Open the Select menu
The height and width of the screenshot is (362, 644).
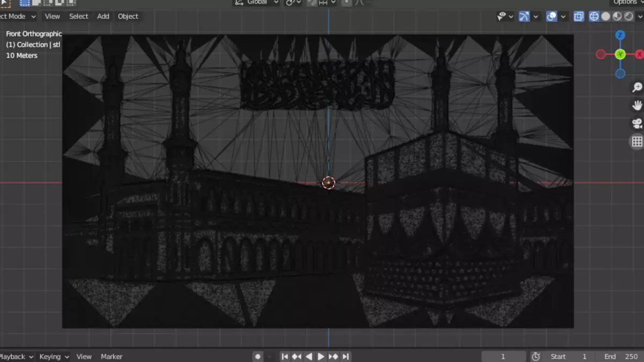coord(78,16)
